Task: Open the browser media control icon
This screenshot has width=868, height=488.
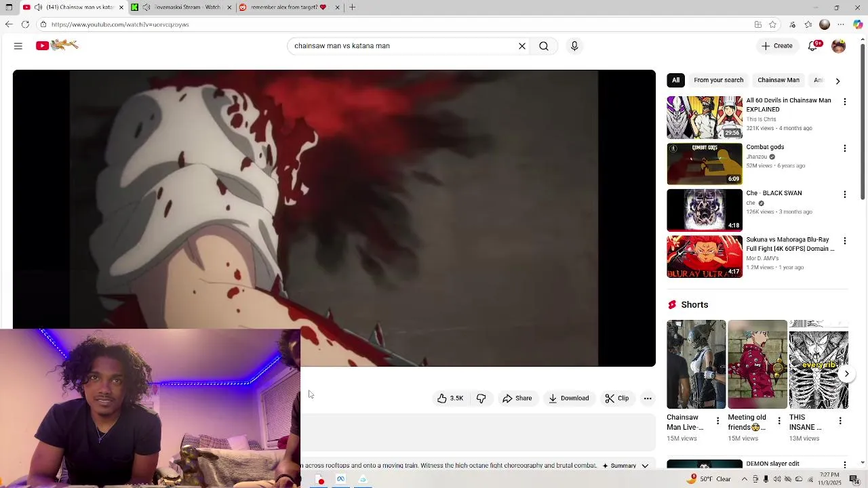Action: tap(792, 24)
